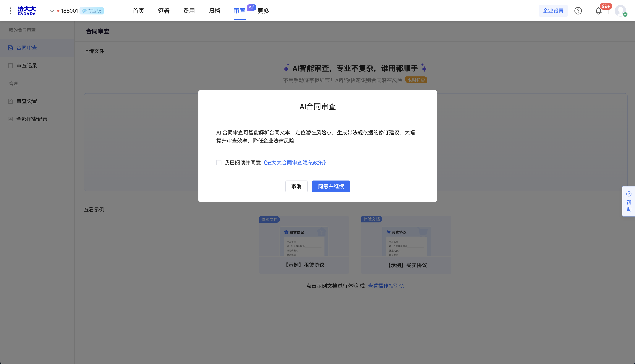635x364 pixels.
Task: Open the notifications bell icon
Action: tap(598, 11)
